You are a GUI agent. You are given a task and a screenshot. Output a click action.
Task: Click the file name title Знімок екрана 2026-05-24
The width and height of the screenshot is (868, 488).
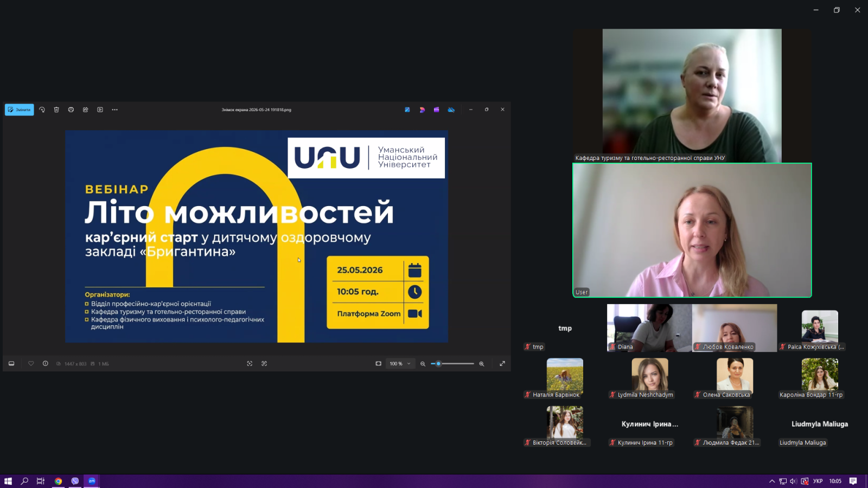[x=257, y=110]
